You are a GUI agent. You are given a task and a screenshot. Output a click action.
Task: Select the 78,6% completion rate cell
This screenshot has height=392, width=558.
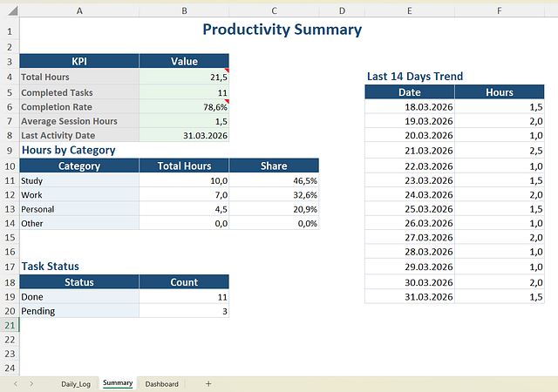[184, 106]
